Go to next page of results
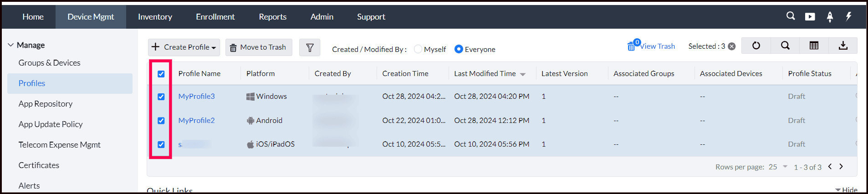This screenshot has height=194, width=868. coord(841,167)
